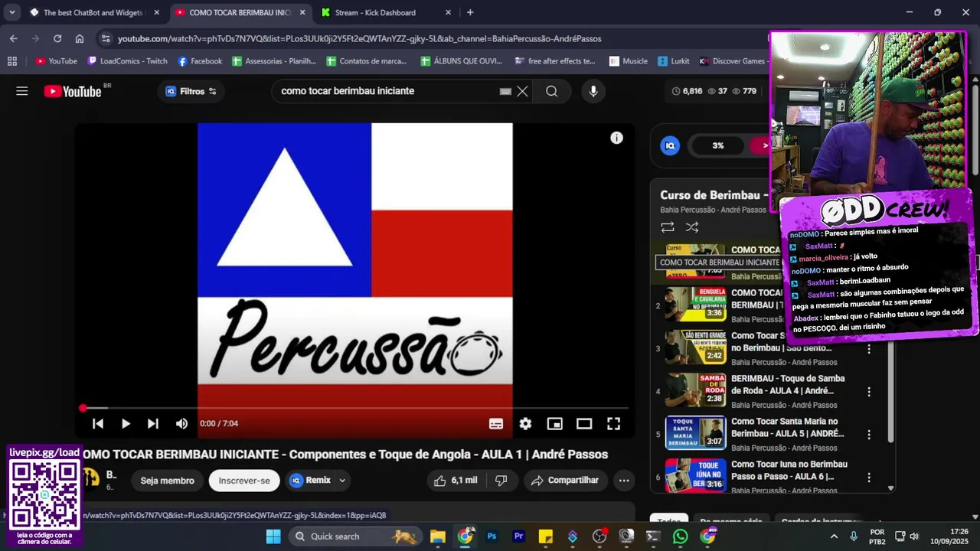Start voice search with the microphone

(x=593, y=91)
